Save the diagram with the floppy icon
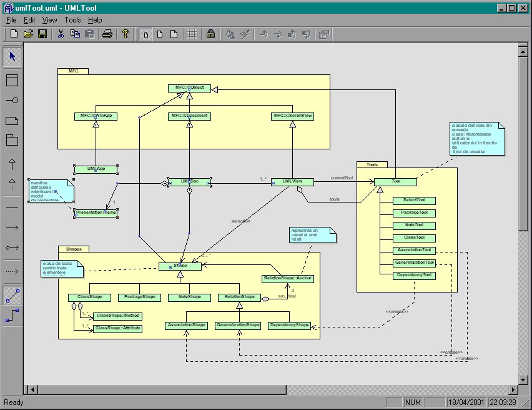Image resolution: width=532 pixels, height=410 pixels. [x=42, y=34]
